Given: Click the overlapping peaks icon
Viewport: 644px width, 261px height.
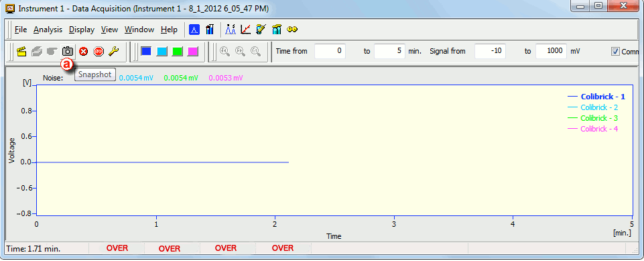Looking at the screenshot, I should (x=231, y=30).
